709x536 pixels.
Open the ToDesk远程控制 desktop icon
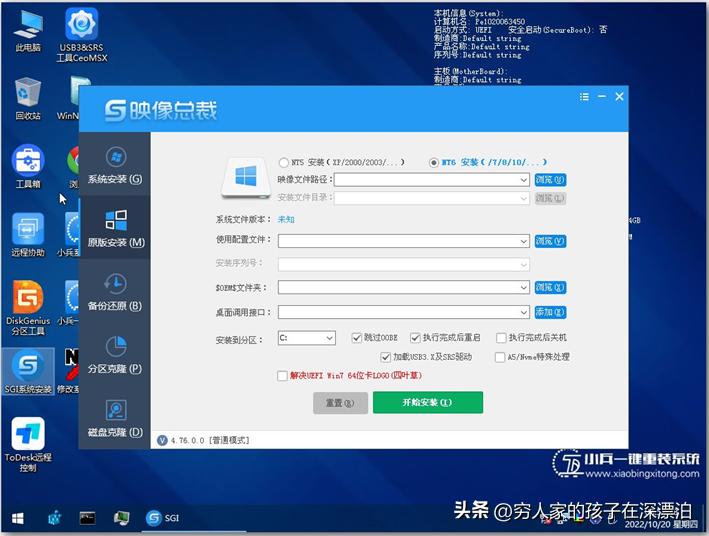pyautogui.click(x=28, y=444)
